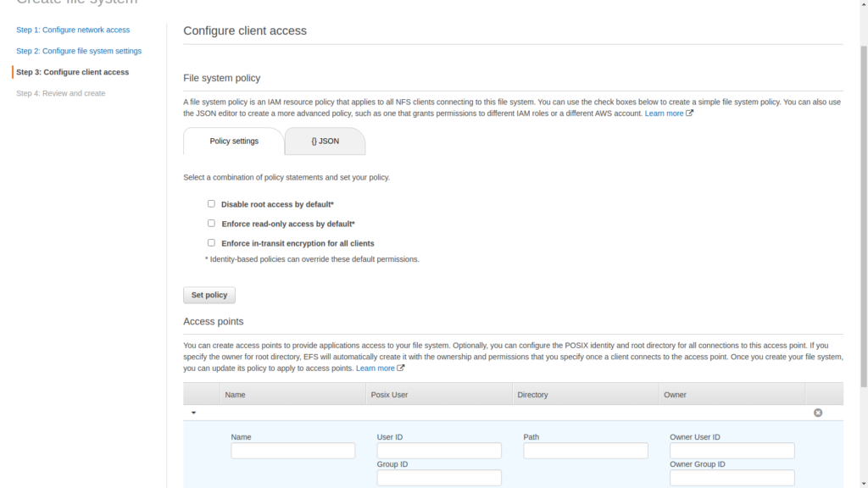Check Enforce read-only access by default
Viewport: 868px width, 488px height.
[x=211, y=224]
